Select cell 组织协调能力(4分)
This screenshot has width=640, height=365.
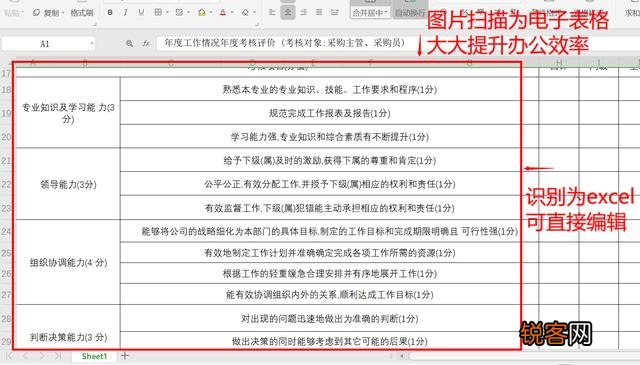point(68,262)
